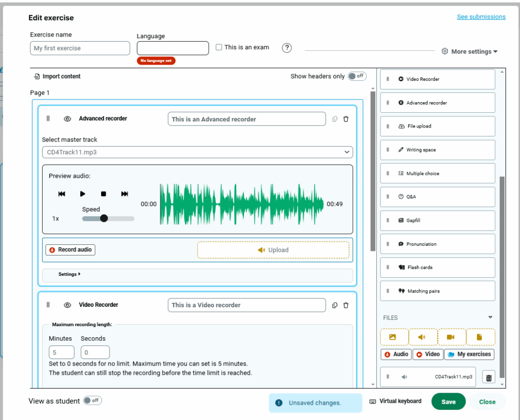Skip audio preview to the end
Screen dimensions: 520x420
[x=124, y=194]
